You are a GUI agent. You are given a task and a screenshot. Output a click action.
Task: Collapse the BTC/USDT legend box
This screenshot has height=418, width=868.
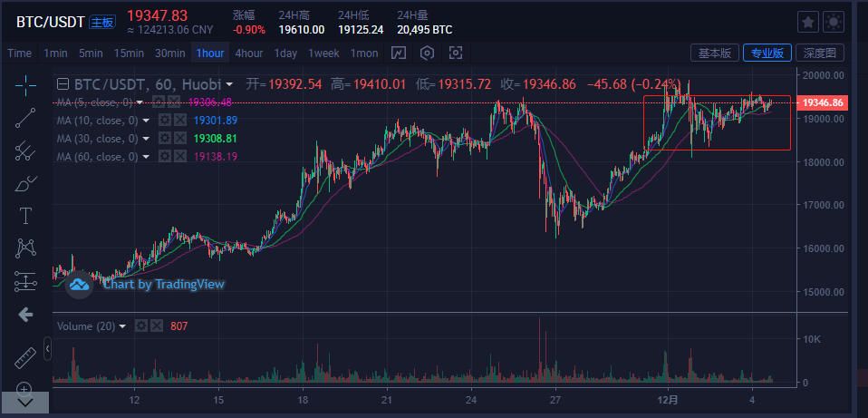point(62,84)
